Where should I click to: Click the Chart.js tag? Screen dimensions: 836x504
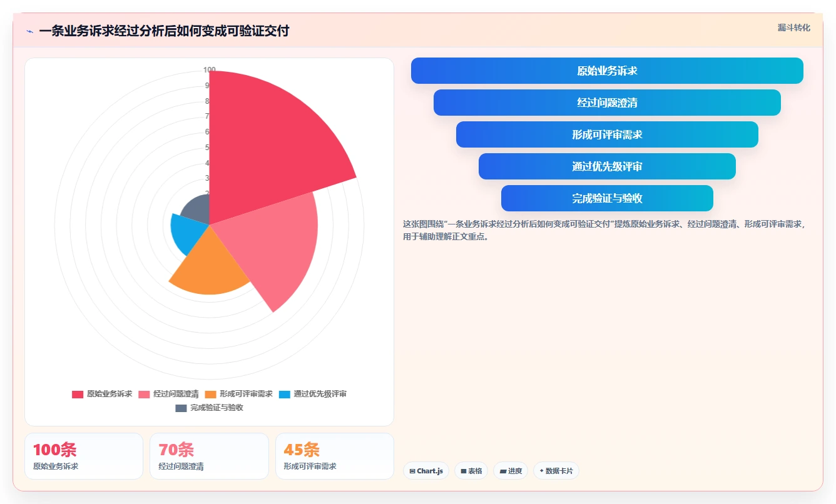pyautogui.click(x=426, y=471)
